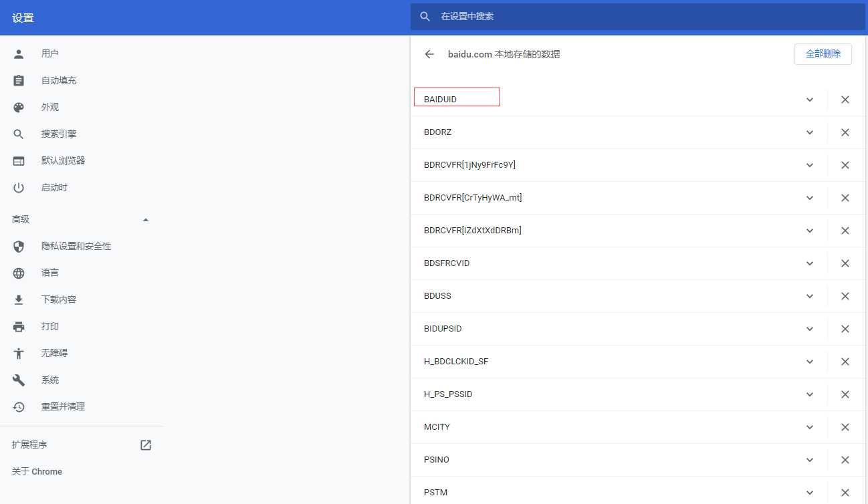868x504 pixels.
Task: Expand the PSINO cookie details
Action: pyautogui.click(x=810, y=460)
